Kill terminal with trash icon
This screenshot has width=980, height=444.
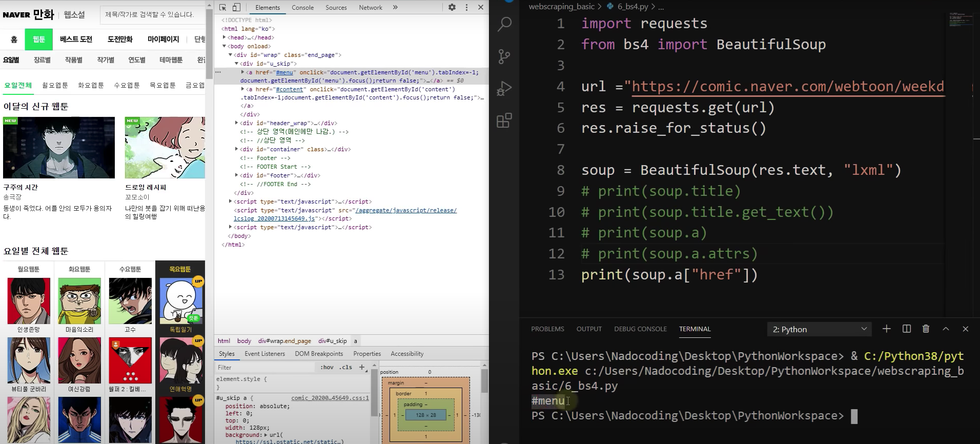926,329
